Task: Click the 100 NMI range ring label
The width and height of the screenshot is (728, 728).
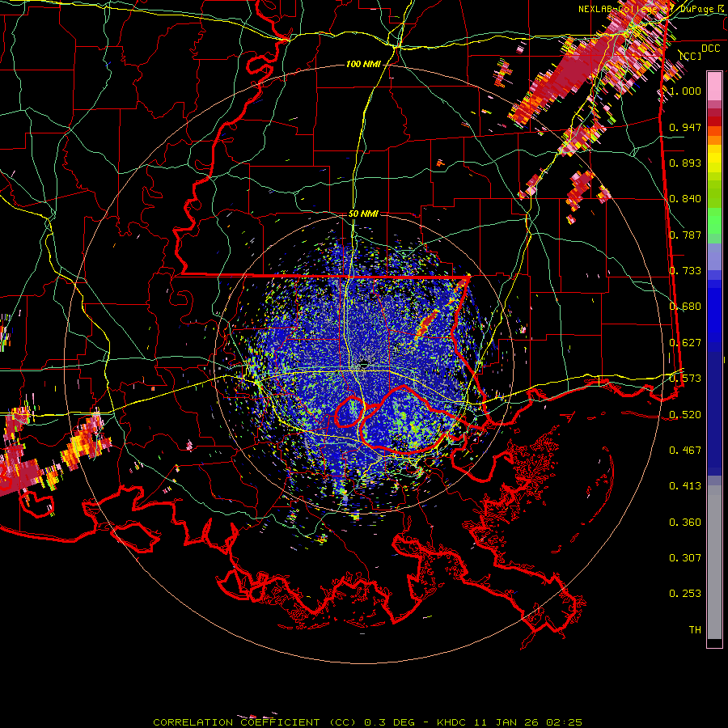Action: click(363, 64)
